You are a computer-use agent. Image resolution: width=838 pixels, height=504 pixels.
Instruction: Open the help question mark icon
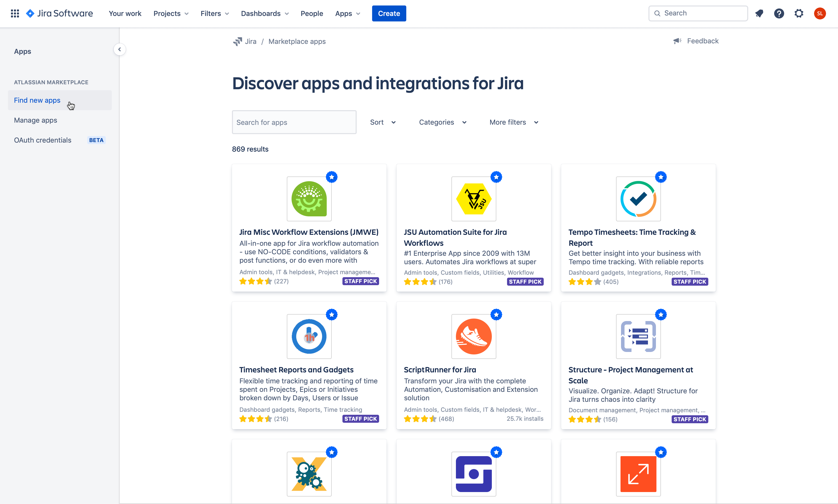point(779,14)
